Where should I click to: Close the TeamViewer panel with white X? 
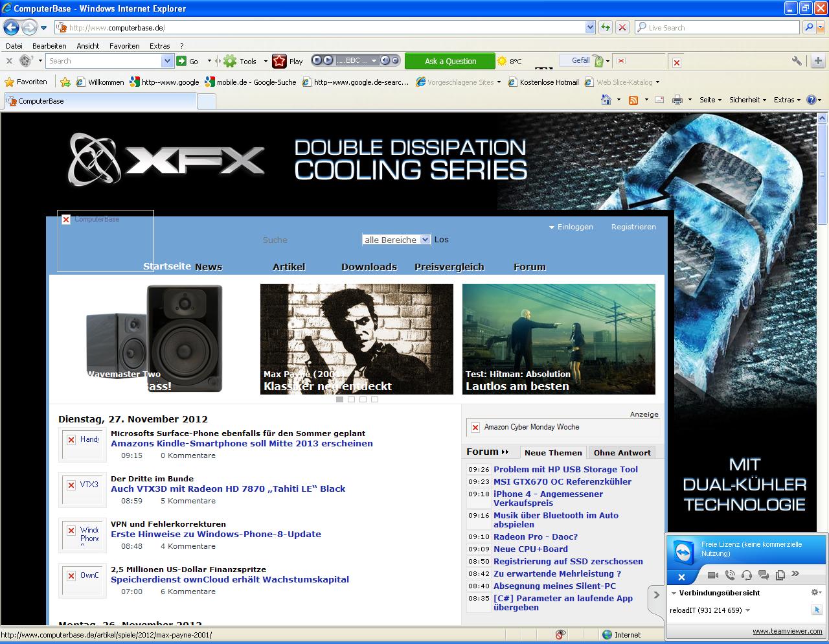point(681,577)
